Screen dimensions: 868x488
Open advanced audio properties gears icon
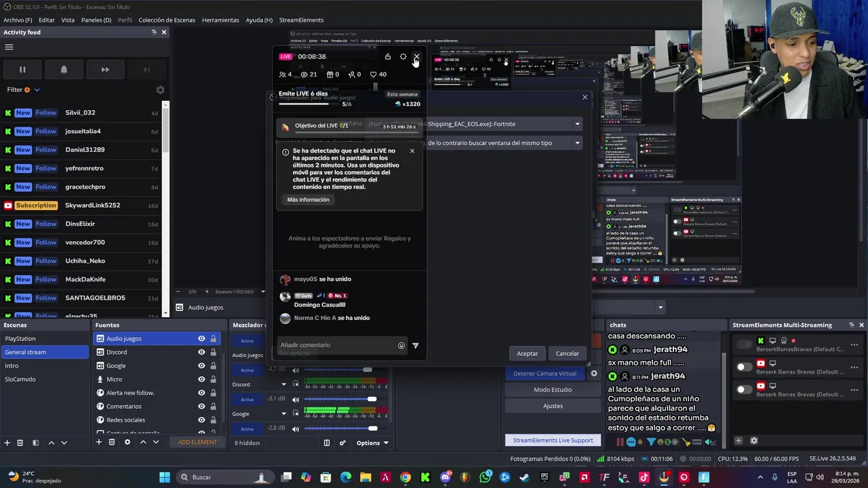tap(342, 443)
